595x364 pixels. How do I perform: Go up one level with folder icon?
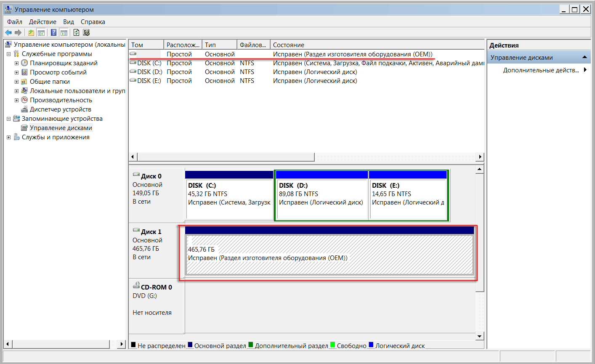[x=31, y=32]
